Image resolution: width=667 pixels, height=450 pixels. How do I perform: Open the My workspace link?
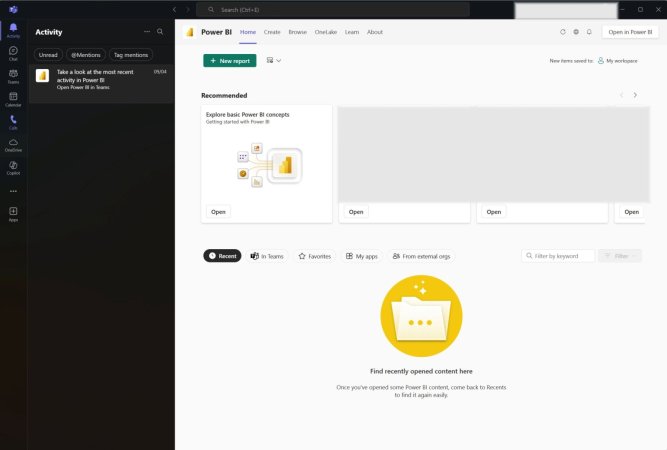pyautogui.click(x=621, y=61)
